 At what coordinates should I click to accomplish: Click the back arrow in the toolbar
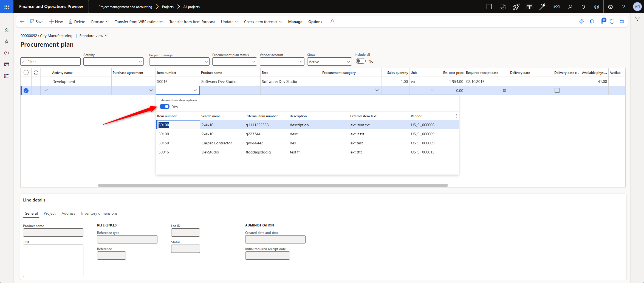[22, 21]
